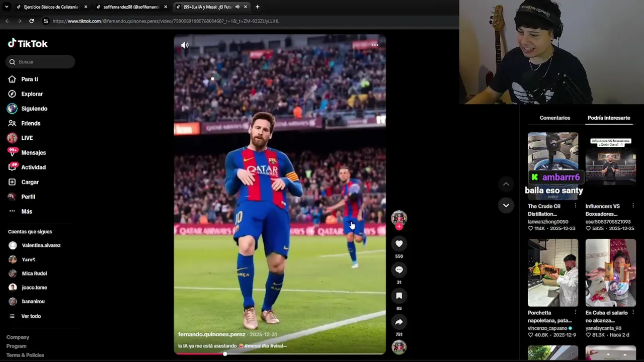Click the yaneisycanta_98 author name
The height and width of the screenshot is (362, 644).
click(x=603, y=328)
